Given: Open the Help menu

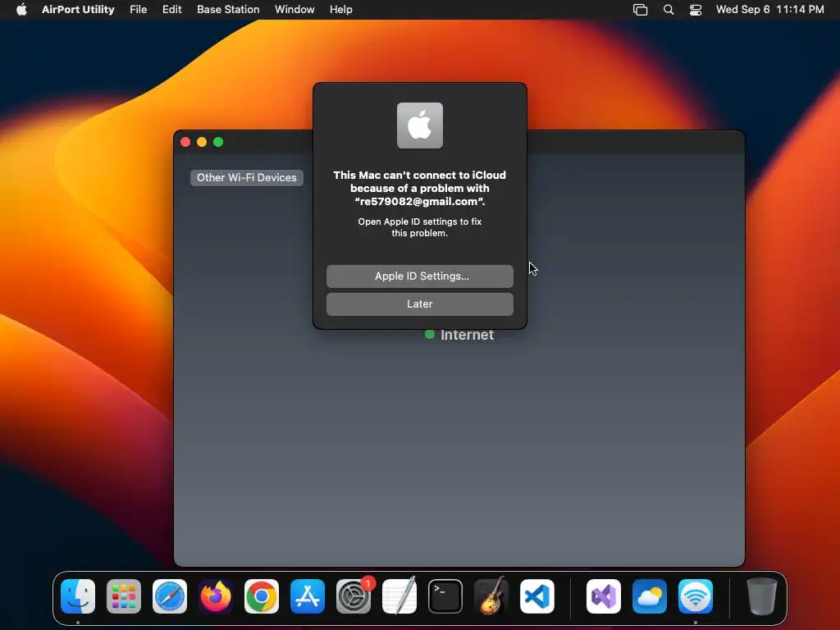Looking at the screenshot, I should point(340,9).
